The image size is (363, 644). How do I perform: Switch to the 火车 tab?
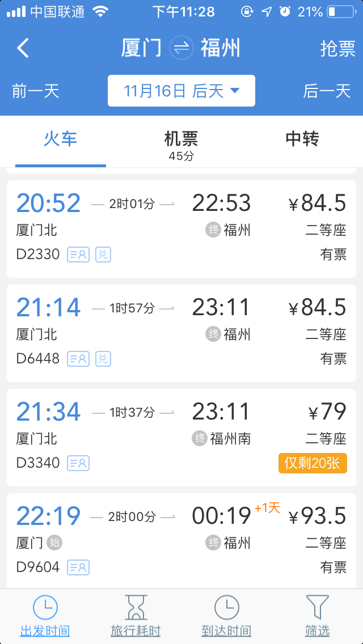[x=60, y=139]
